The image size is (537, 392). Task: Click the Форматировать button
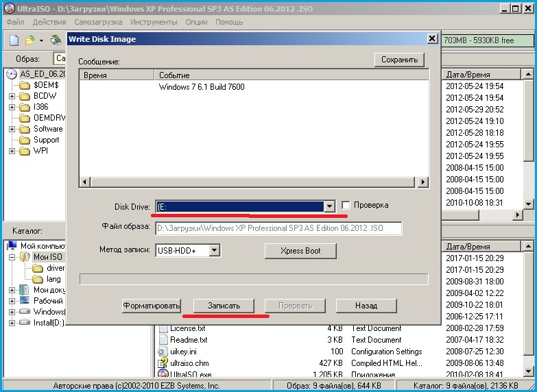tap(152, 306)
